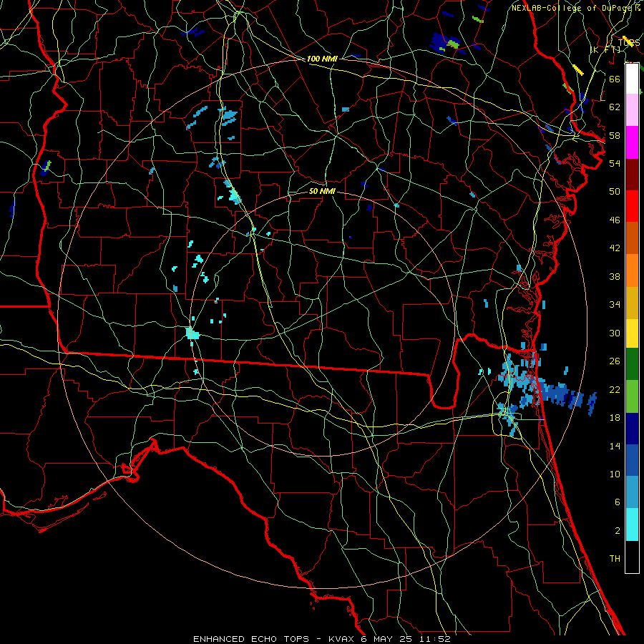Click the '34' scale label
This screenshot has width=644, height=644.
click(x=615, y=305)
